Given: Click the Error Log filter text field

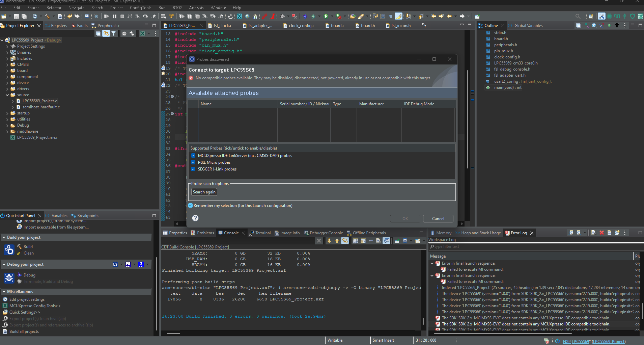Looking at the screenshot, I should [535, 246].
